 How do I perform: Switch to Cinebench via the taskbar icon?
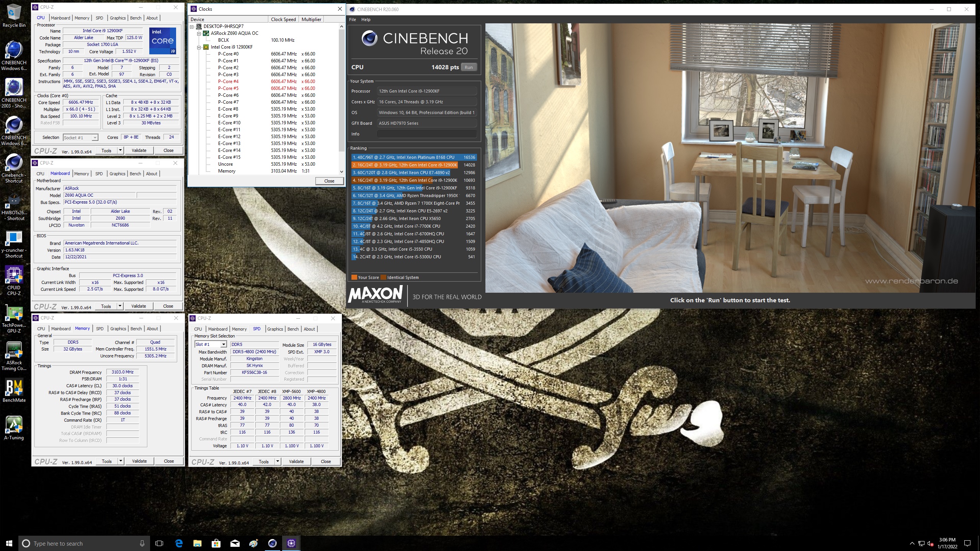click(272, 543)
